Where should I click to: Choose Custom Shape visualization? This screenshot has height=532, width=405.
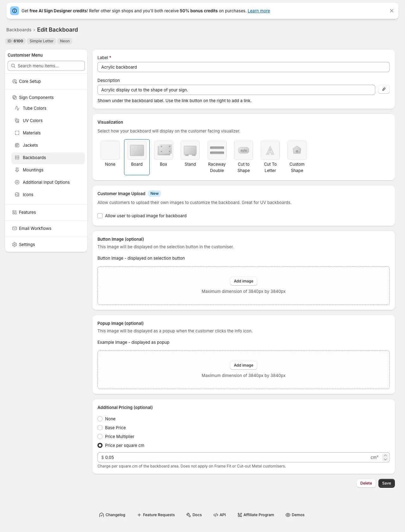click(297, 157)
